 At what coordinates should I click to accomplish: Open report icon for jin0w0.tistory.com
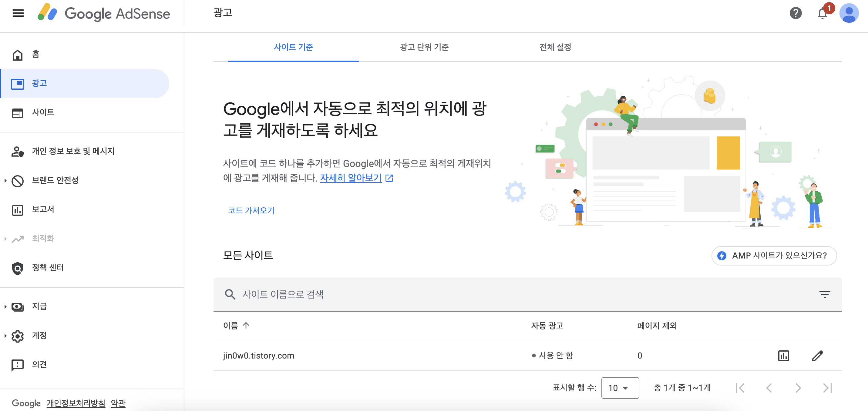783,356
